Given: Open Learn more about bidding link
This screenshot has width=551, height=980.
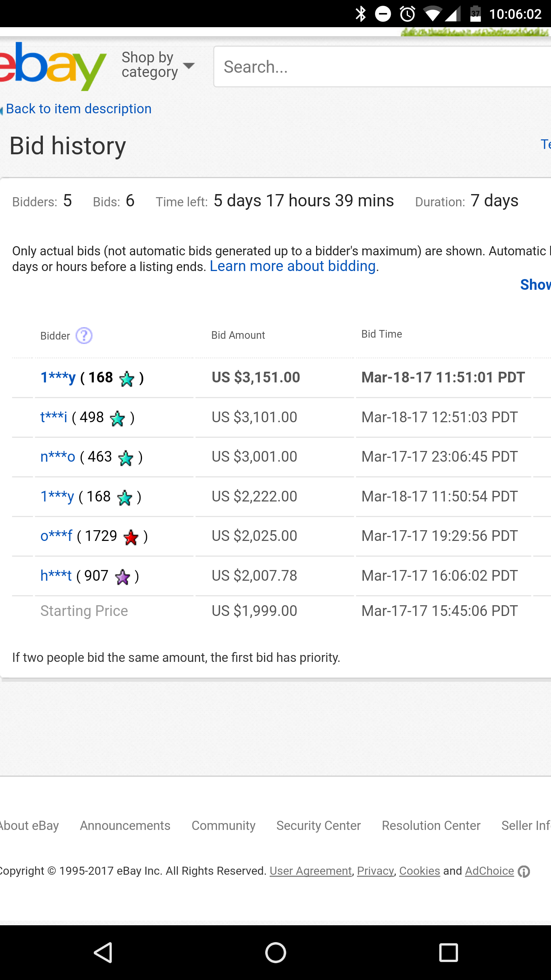Looking at the screenshot, I should (x=293, y=266).
